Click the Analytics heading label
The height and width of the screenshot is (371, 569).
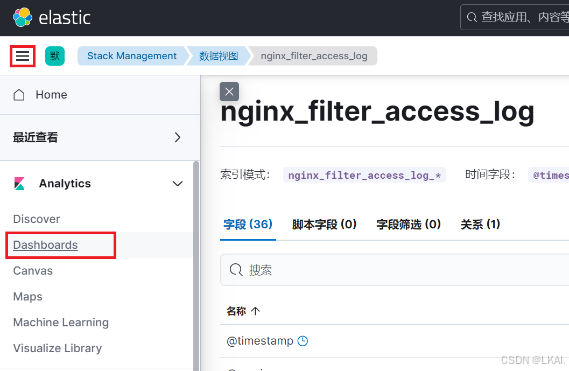pyautogui.click(x=65, y=183)
